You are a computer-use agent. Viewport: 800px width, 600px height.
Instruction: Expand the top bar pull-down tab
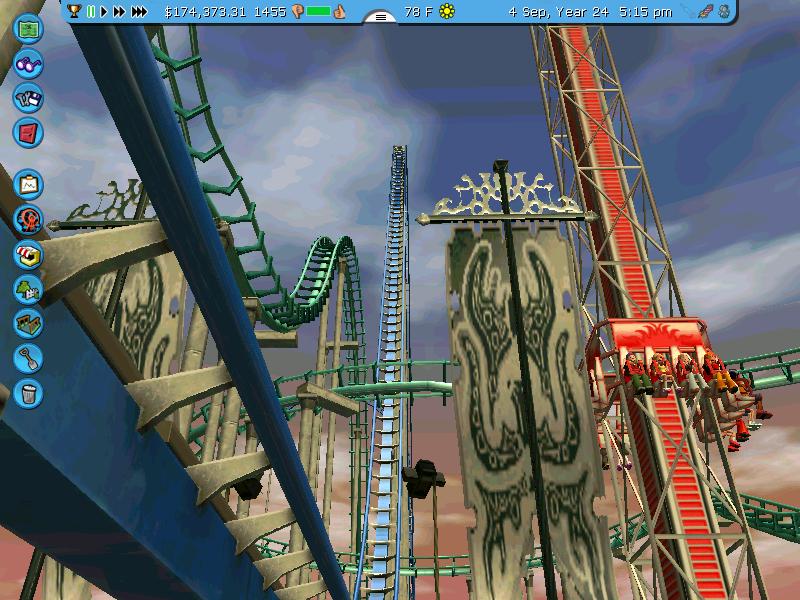point(380,17)
